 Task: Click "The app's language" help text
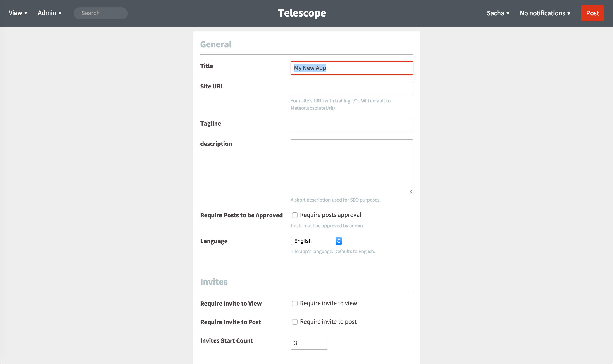click(x=333, y=251)
